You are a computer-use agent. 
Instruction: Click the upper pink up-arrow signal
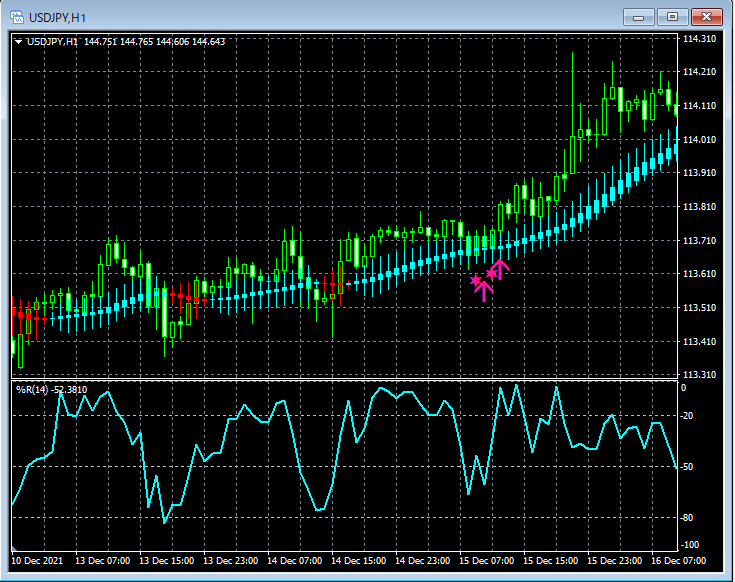tap(499, 267)
